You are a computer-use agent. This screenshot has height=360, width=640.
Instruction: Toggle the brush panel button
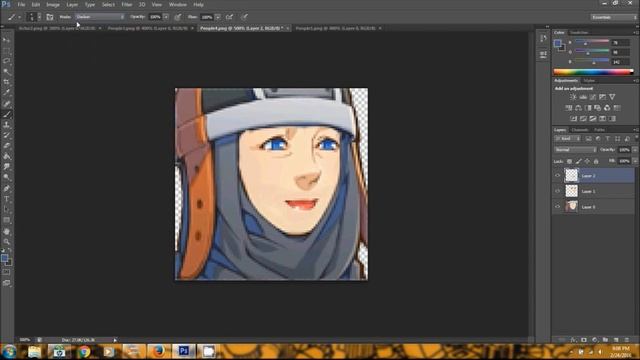click(x=50, y=17)
